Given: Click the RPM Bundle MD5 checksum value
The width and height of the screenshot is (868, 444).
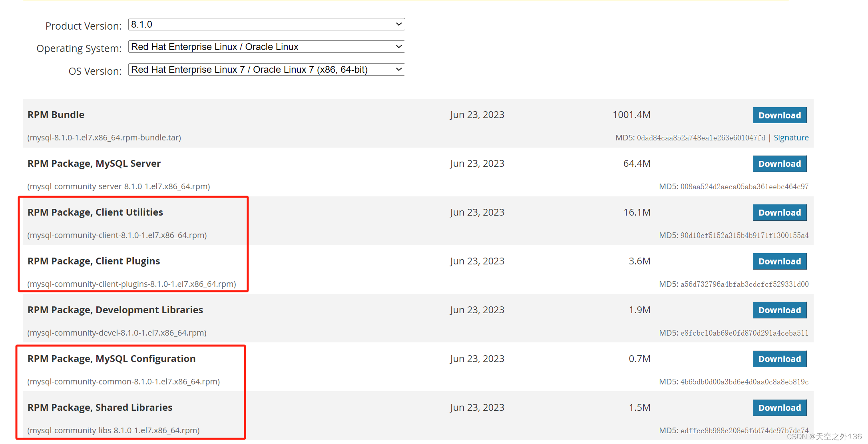Looking at the screenshot, I should click(701, 138).
